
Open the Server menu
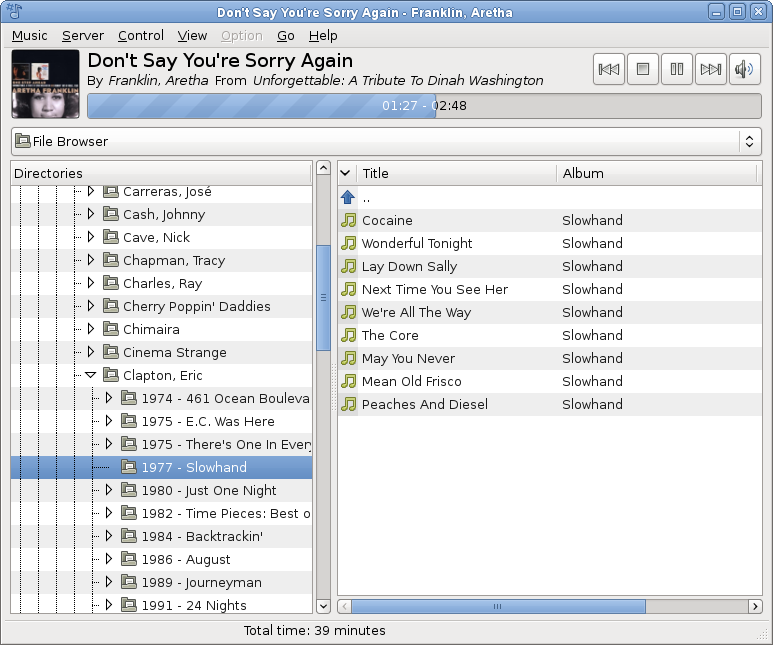[x=83, y=36]
